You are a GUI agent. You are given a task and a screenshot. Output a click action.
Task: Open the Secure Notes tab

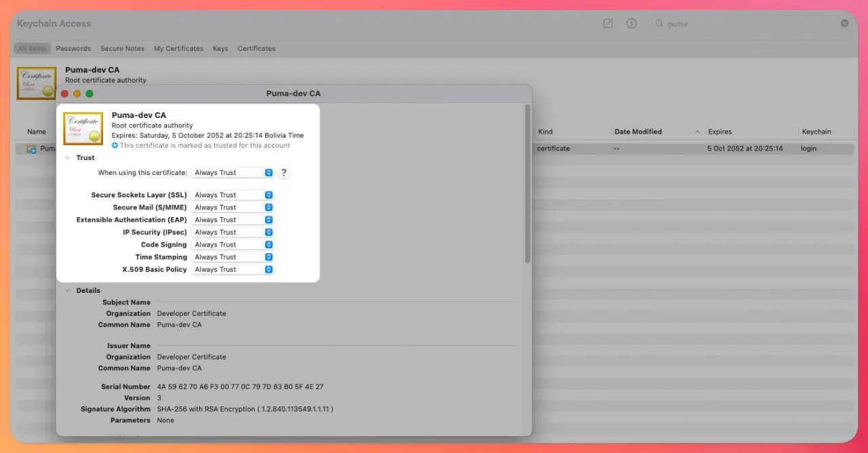122,48
